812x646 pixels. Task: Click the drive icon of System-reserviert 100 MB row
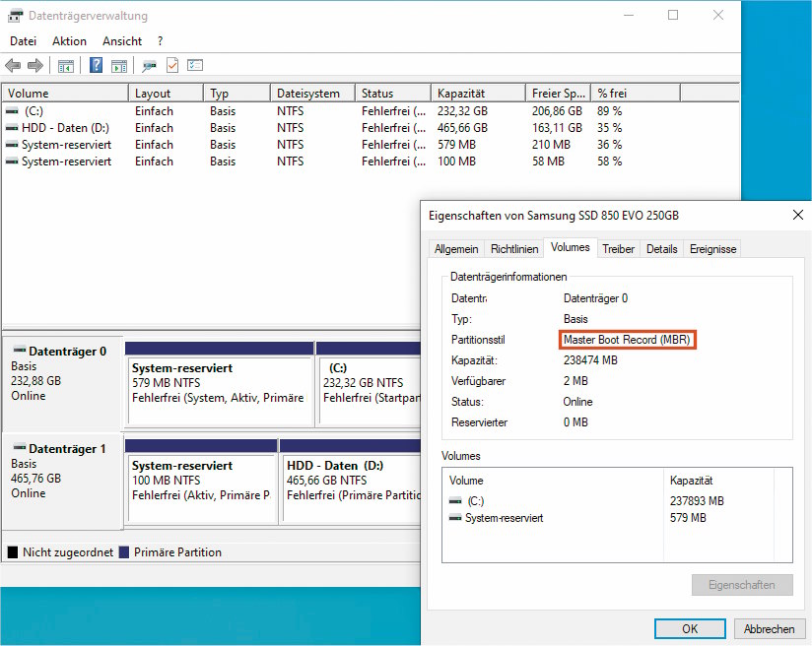[x=12, y=161]
